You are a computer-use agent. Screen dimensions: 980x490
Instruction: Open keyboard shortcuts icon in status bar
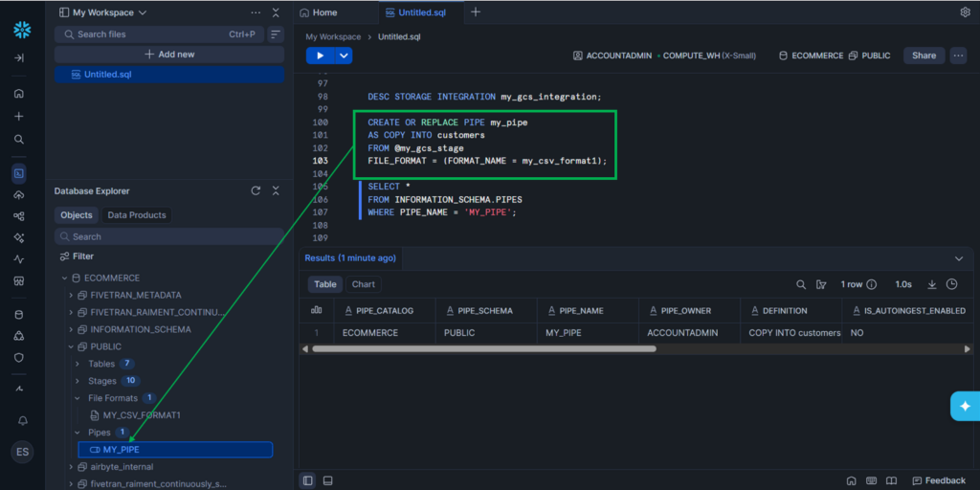[x=871, y=480]
